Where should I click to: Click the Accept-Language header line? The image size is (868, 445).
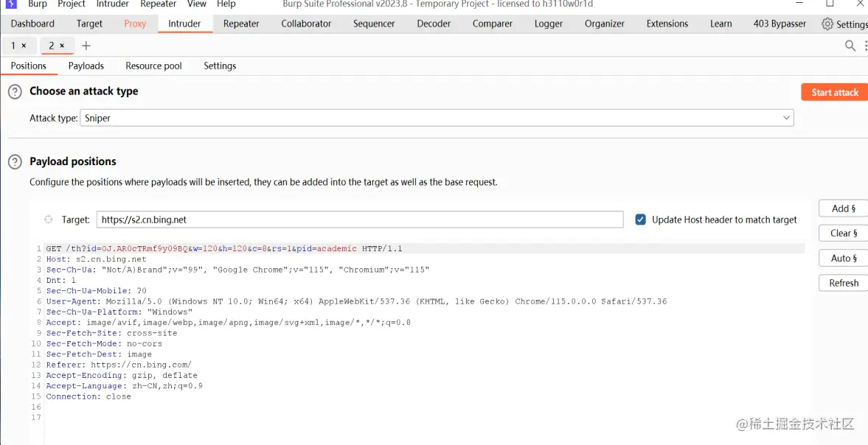[125, 385]
